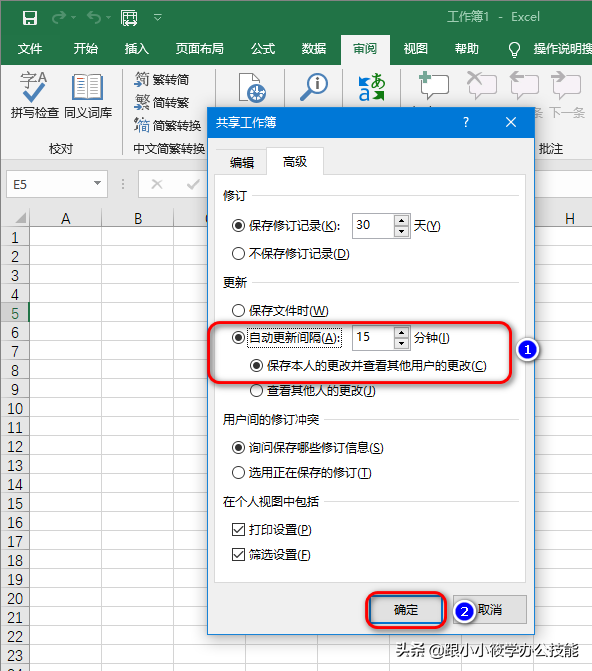Click the 确定 button
Viewport: 592px width, 671px height.
tap(406, 610)
